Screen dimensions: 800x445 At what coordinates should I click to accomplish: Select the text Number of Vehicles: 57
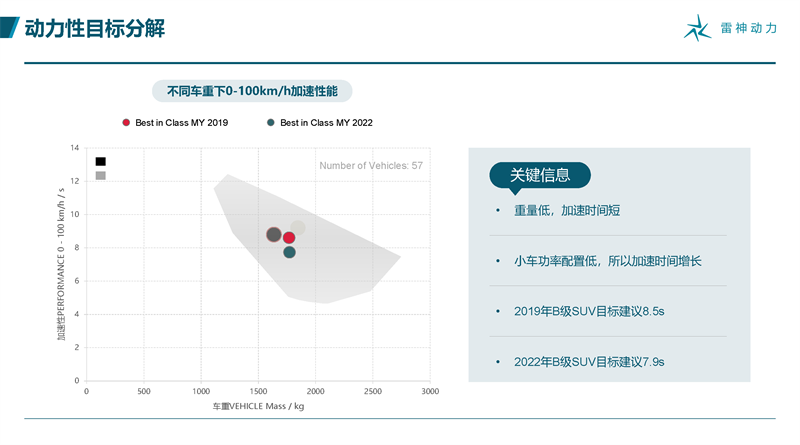click(x=371, y=165)
